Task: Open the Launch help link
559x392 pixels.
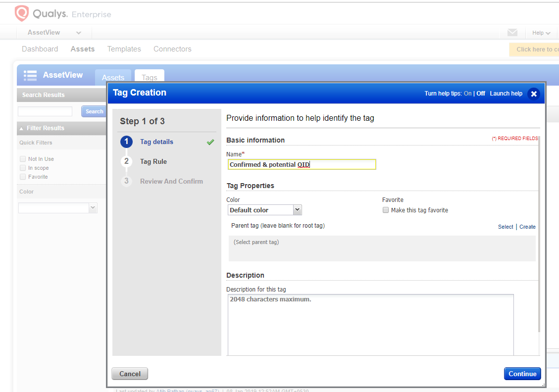Action: pos(506,93)
